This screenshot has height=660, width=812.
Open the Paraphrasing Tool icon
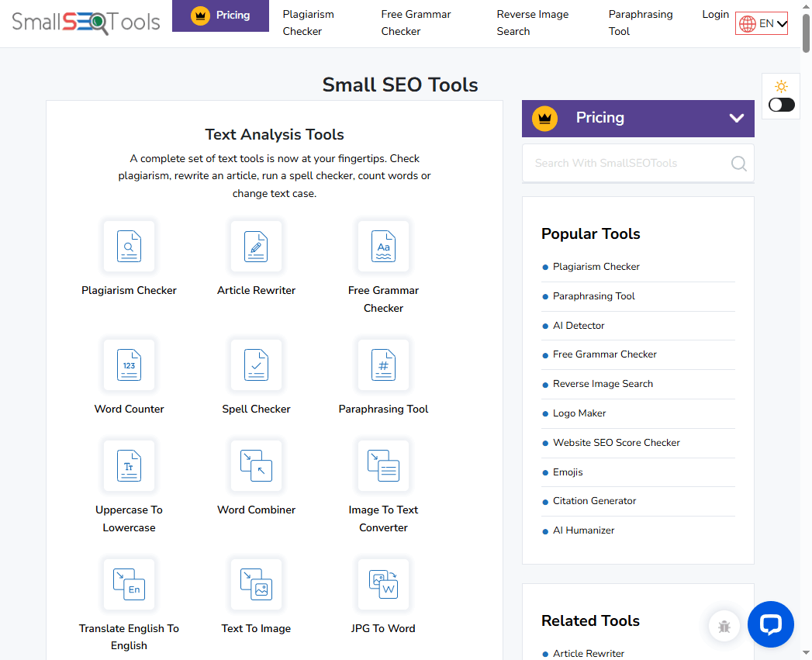coord(383,365)
